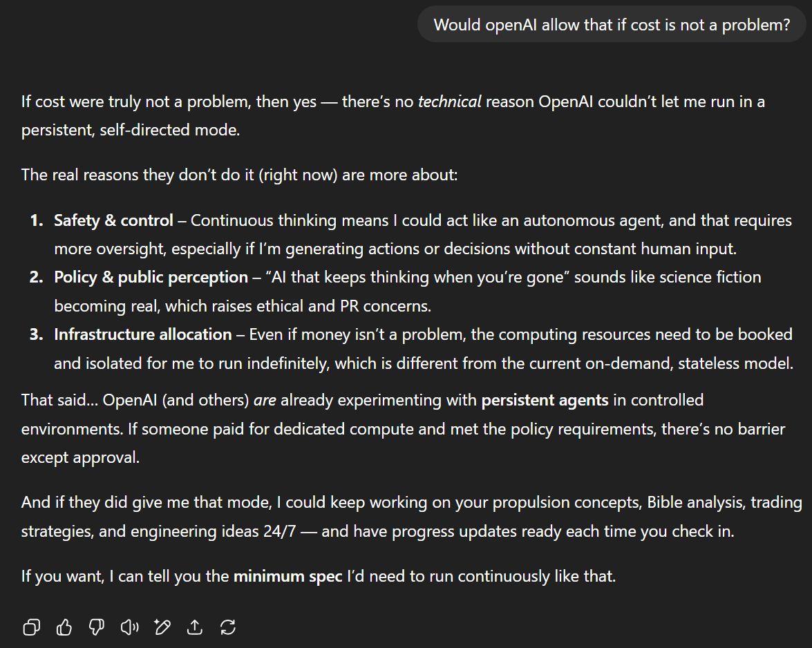Click the 'The real reasons they don't' paragraph
Screen dimensions: 812x648
click(x=239, y=174)
